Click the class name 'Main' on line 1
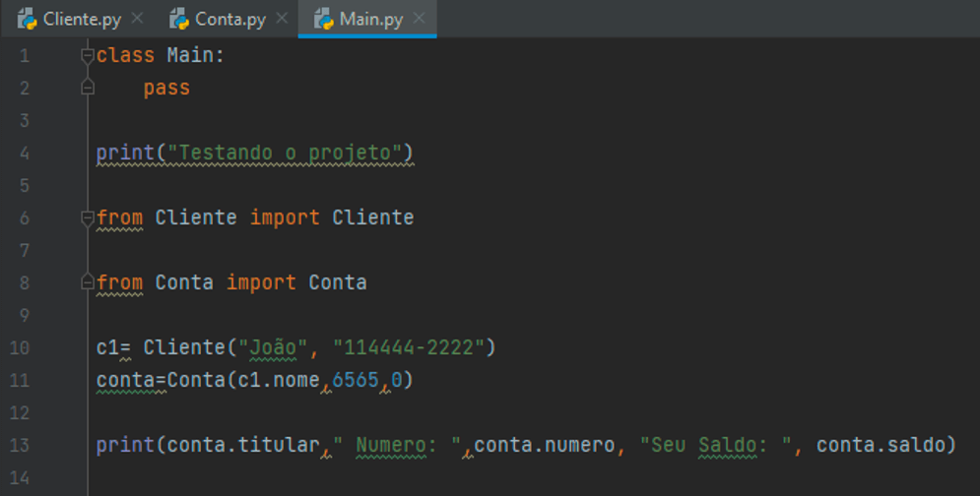The image size is (980, 496). coord(190,55)
